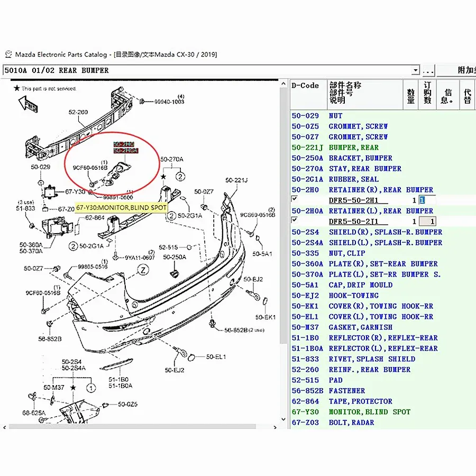Click the 50-EL1 towing cover callout
The height and width of the screenshot is (476, 476).
click(x=216, y=357)
